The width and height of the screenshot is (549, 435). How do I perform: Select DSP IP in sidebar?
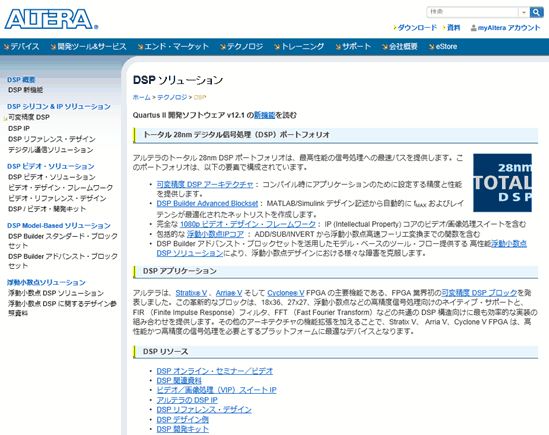click(x=19, y=129)
